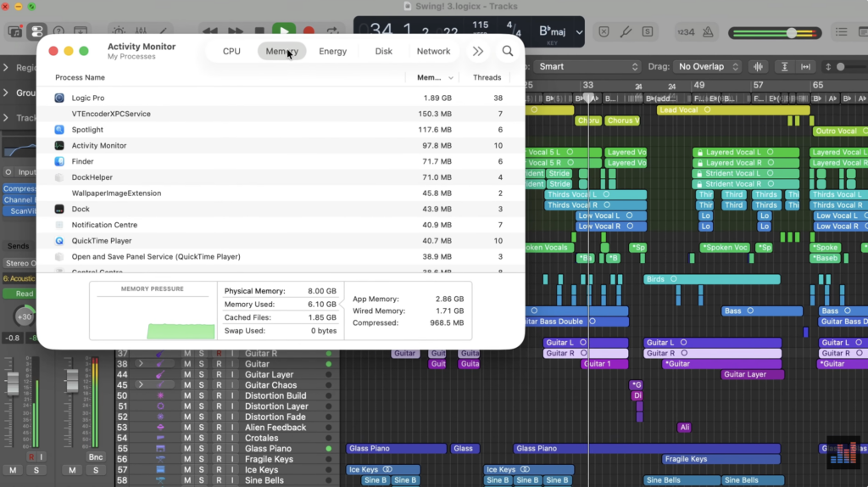Expand the Groups inspector section
The width and height of the screenshot is (868, 487).
(x=6, y=92)
